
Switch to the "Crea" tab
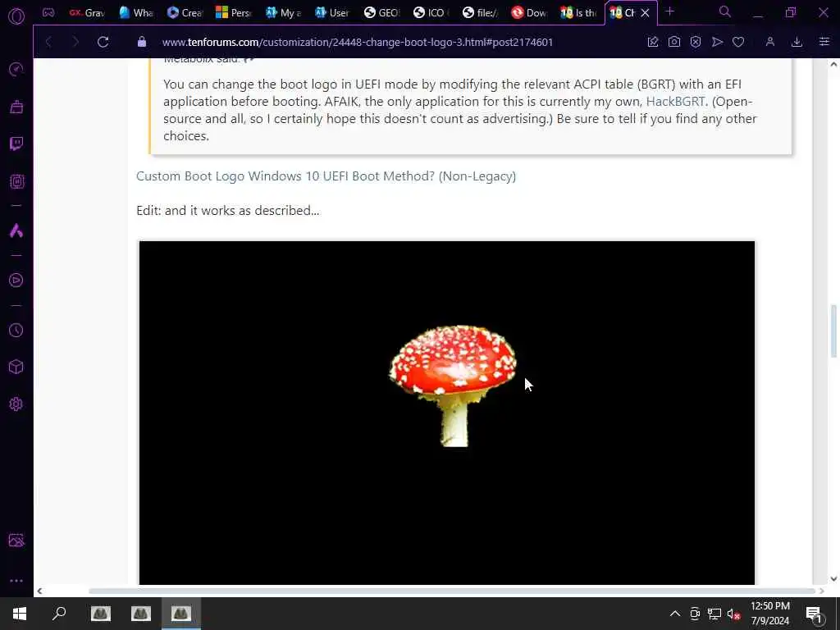pos(185,13)
